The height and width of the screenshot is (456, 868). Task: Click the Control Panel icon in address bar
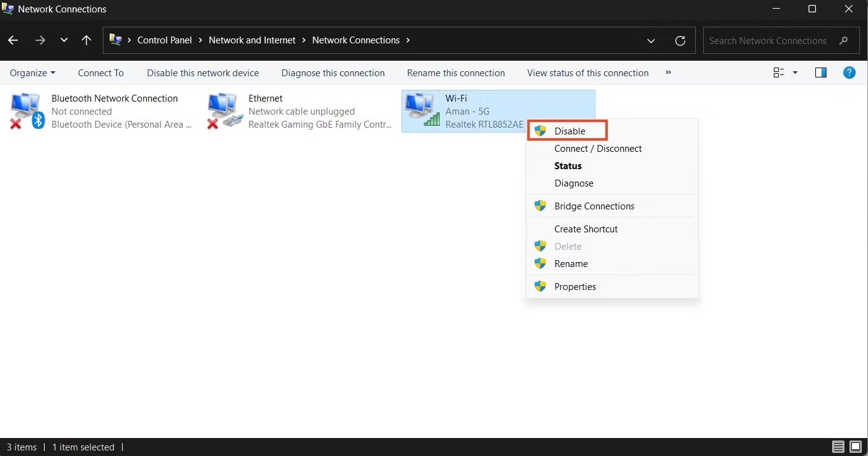[115, 40]
